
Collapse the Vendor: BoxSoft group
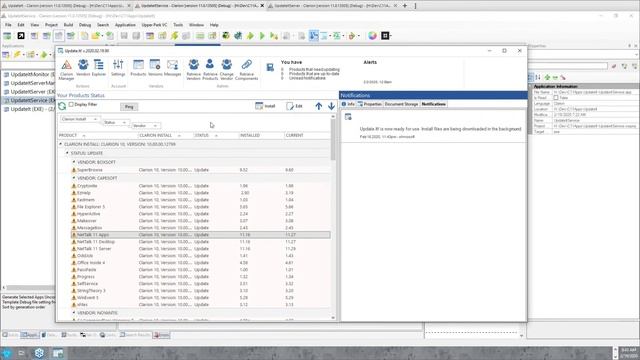pyautogui.click(x=74, y=162)
